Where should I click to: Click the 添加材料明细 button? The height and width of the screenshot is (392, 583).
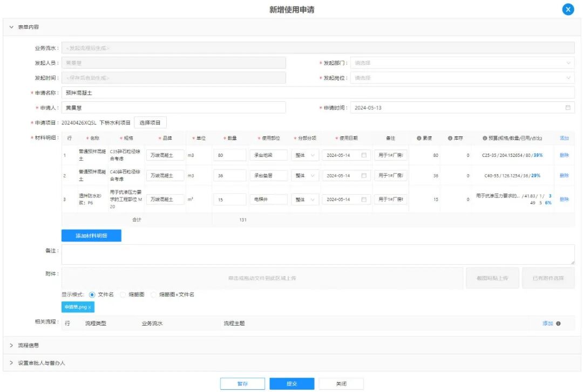coord(91,236)
